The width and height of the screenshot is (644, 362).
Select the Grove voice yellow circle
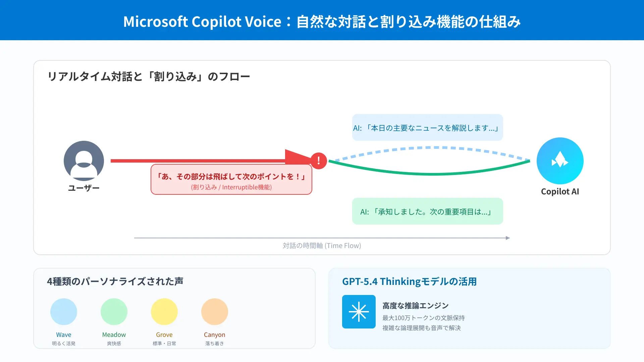pyautogui.click(x=164, y=312)
